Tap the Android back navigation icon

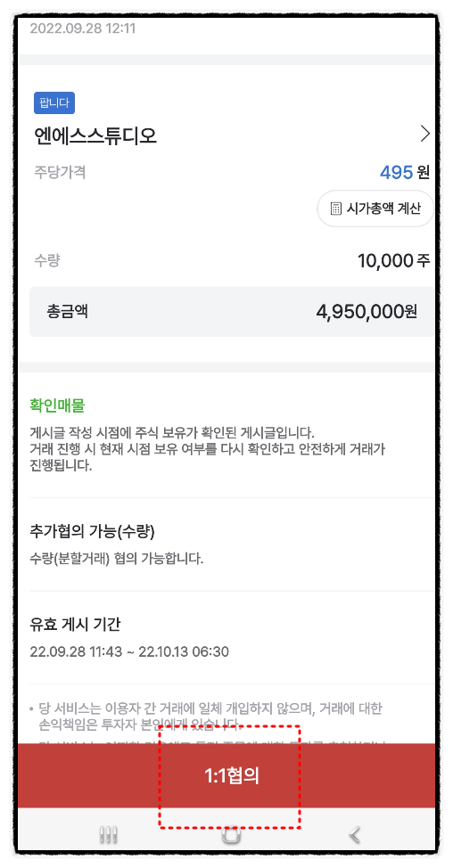point(354,834)
